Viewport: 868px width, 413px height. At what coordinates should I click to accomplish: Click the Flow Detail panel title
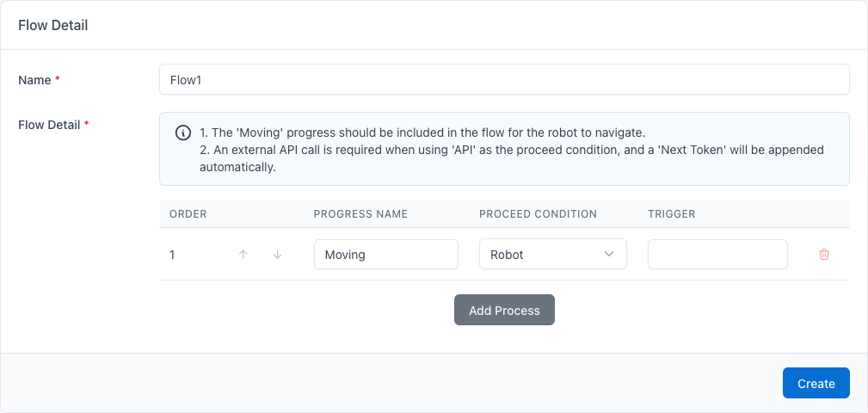53,26
